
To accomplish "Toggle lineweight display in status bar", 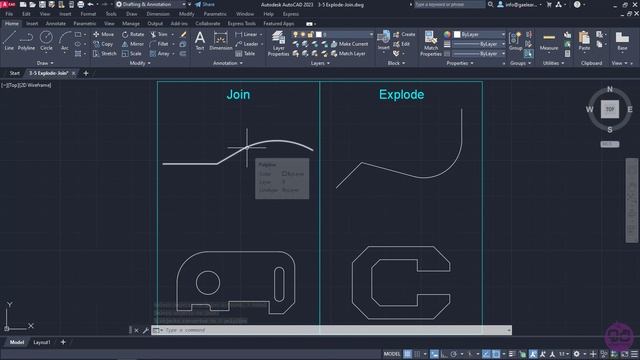I will 512,354.
